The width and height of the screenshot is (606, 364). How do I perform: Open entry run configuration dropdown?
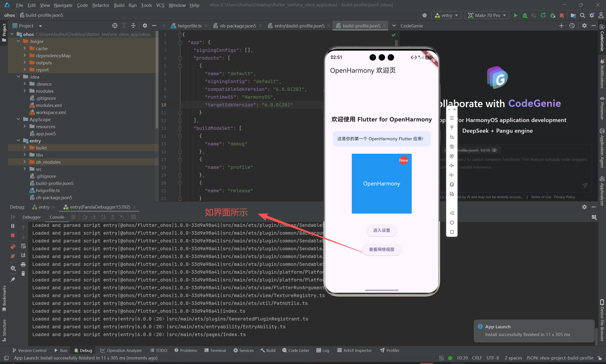coord(446,15)
